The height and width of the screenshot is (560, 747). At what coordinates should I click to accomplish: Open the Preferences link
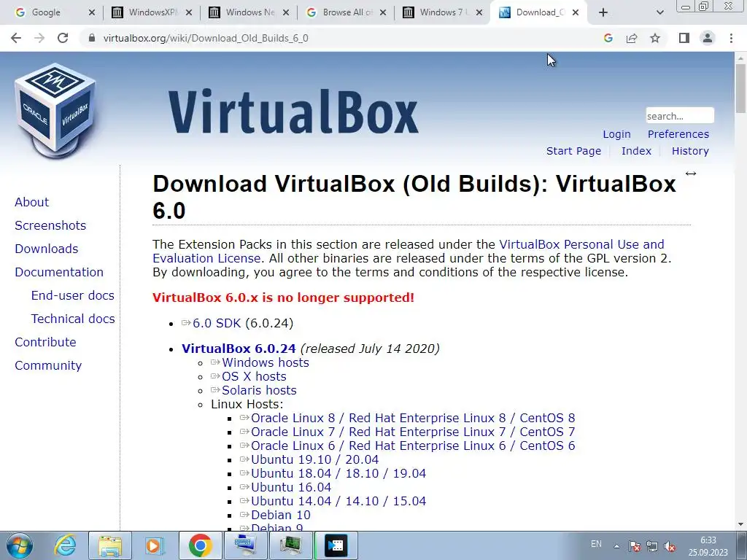[x=678, y=134]
